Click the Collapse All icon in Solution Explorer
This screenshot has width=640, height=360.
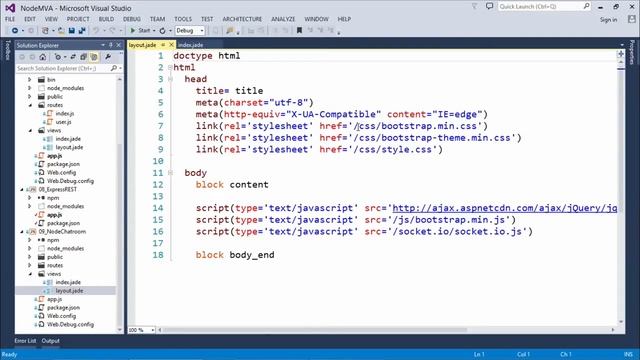(x=83, y=57)
